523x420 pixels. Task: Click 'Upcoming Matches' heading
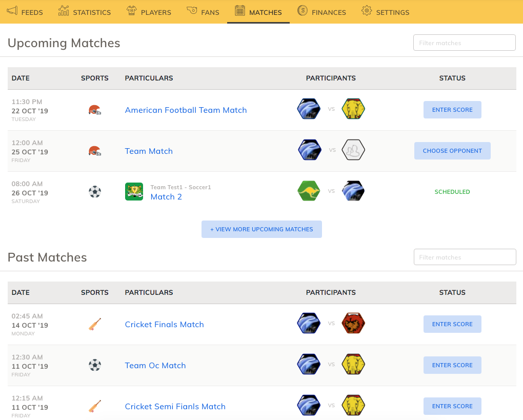coord(64,43)
